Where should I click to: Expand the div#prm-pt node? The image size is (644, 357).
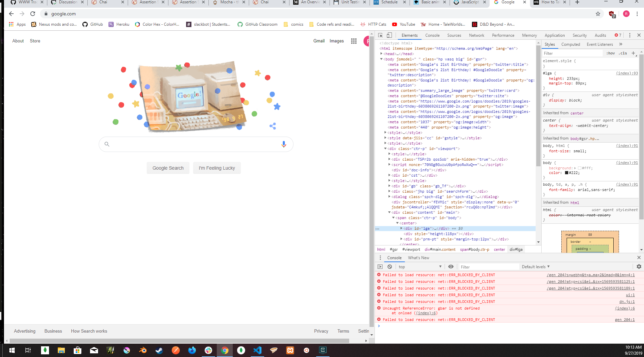pyautogui.click(x=401, y=239)
